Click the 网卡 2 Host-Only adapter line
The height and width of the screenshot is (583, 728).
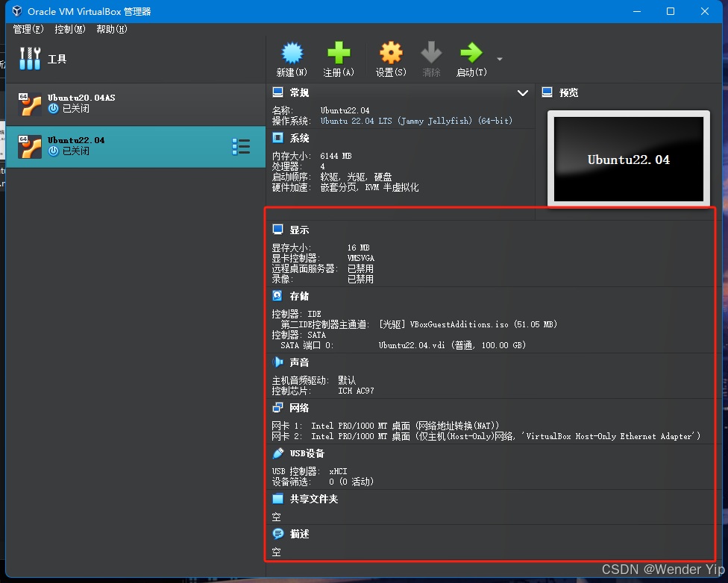[486, 436]
